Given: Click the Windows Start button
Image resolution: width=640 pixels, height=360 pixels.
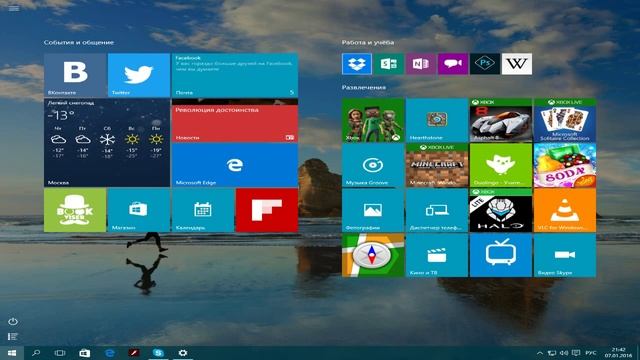Looking at the screenshot, I should coord(12,353).
